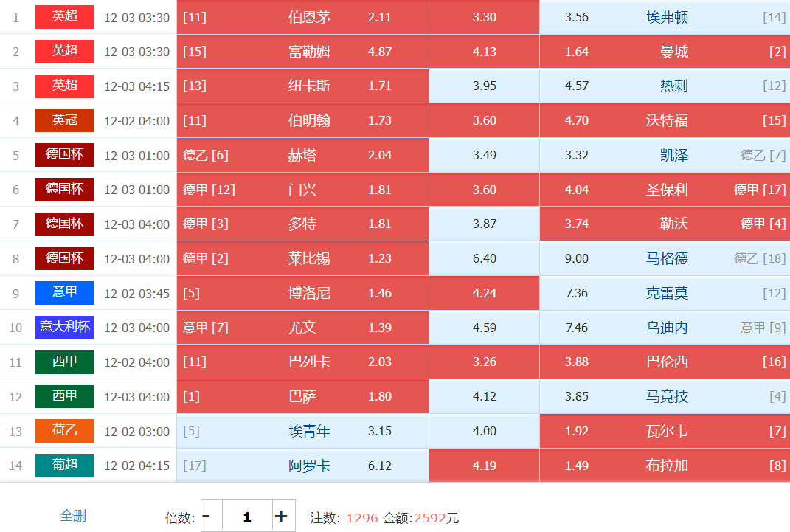The height and width of the screenshot is (532, 790).
Task: Decrease the multiplier with the minus button
Action: [x=207, y=517]
